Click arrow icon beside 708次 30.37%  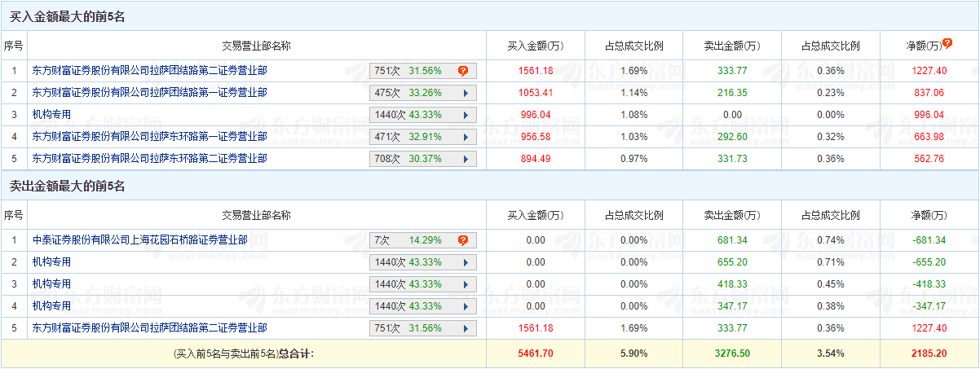tap(466, 159)
